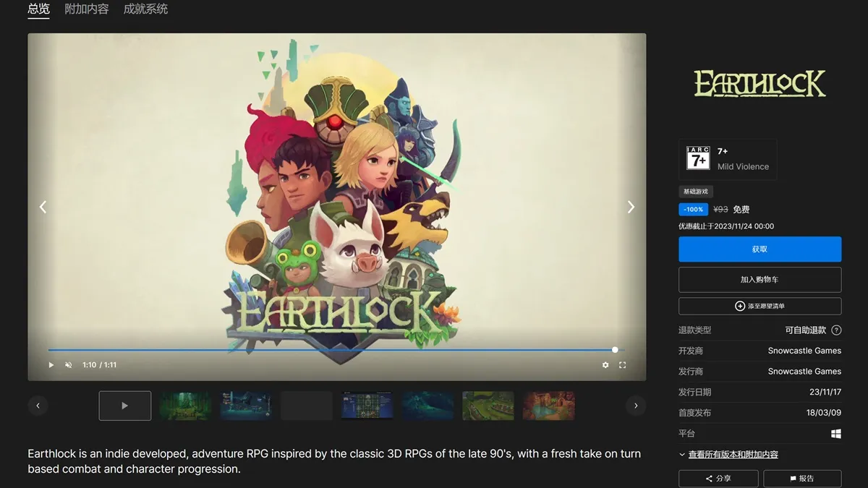This screenshot has width=868, height=488.
Task: Click 加入购物车 button
Action: tap(759, 280)
